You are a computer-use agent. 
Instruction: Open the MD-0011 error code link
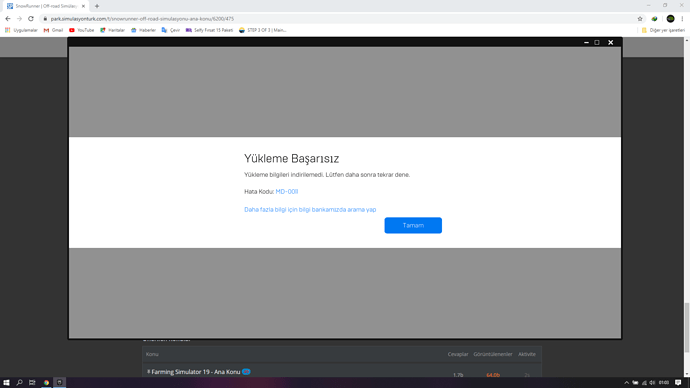287,191
